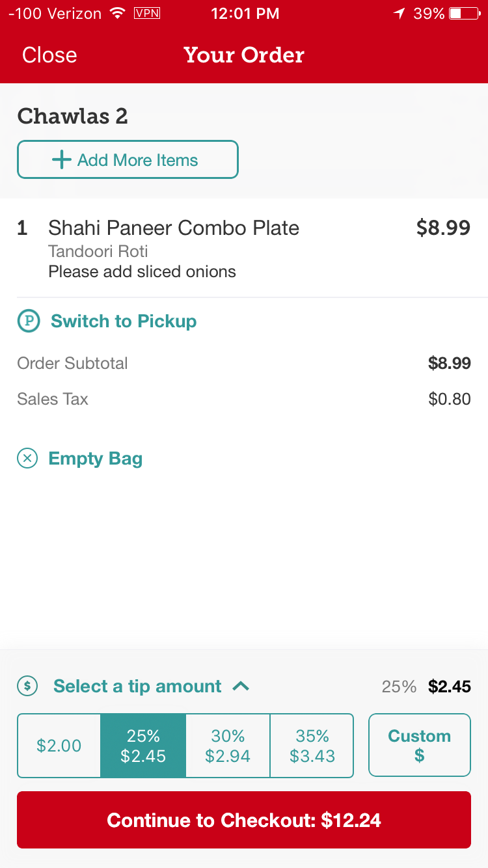This screenshot has height=868, width=488.
Task: Tap the battery indicator icon
Action: [x=464, y=14]
